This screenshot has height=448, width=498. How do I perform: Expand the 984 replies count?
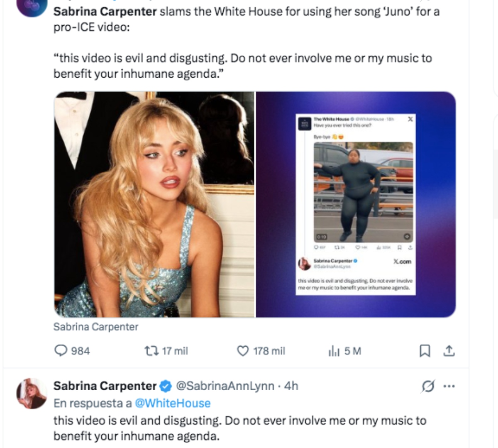click(x=81, y=351)
